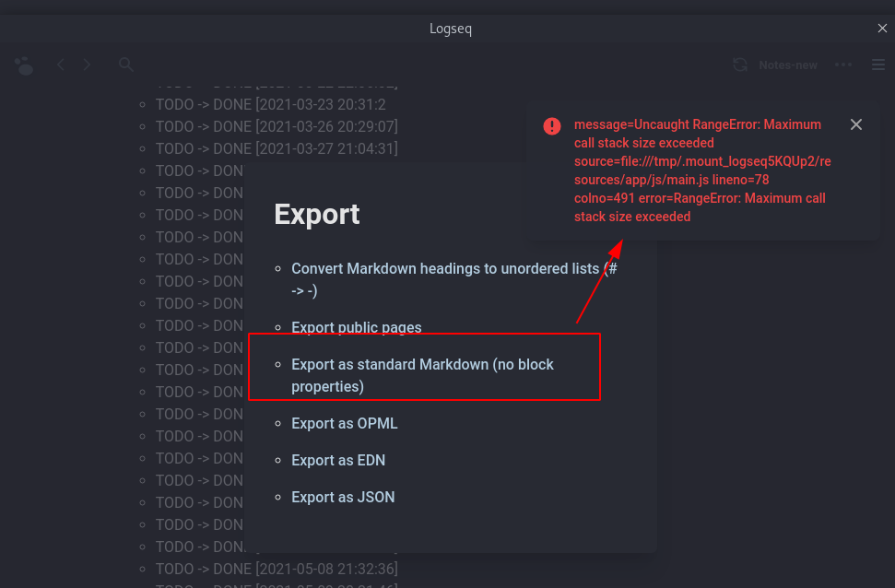Click the red alert icon in the notification
This screenshot has height=588, width=895.
pos(551,126)
